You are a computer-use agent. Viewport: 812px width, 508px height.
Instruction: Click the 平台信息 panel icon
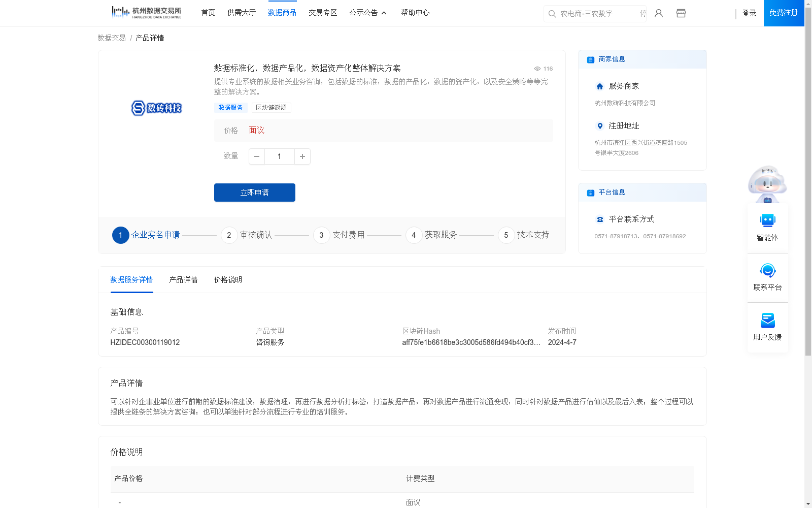[591, 193]
